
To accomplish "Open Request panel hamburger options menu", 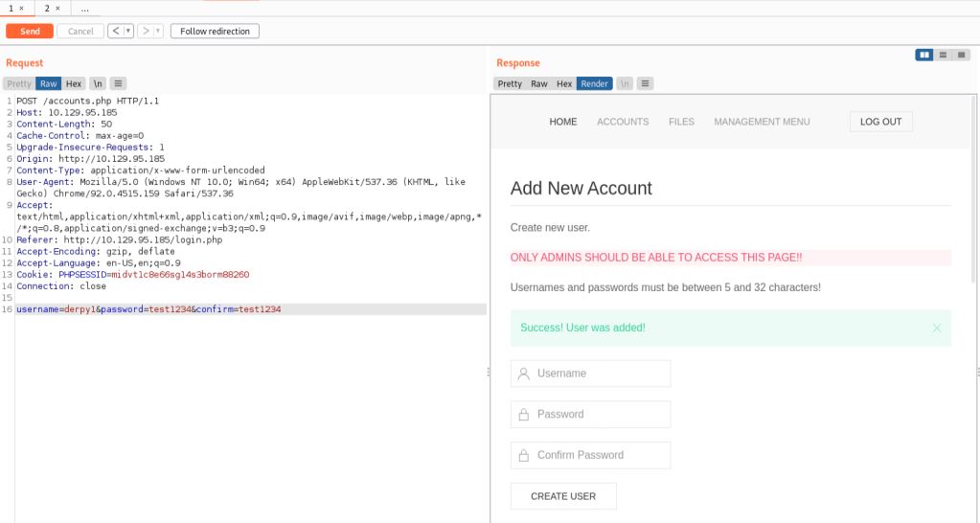I will click(x=118, y=84).
